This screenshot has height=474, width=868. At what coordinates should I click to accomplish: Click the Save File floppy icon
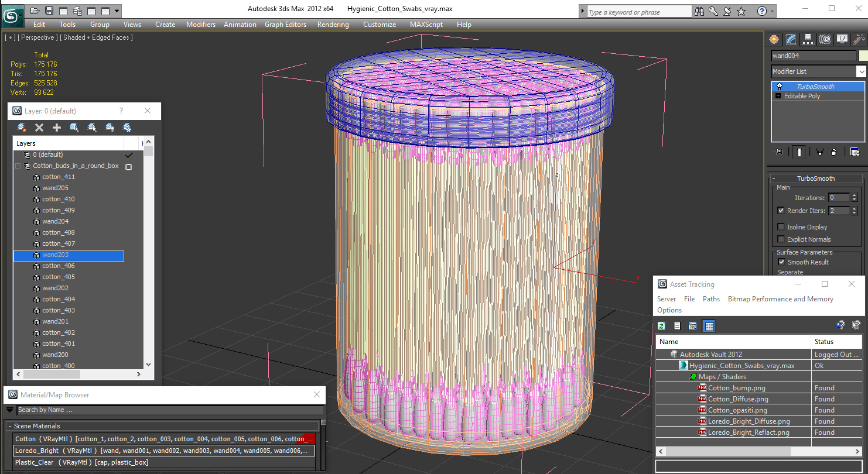pos(49,11)
